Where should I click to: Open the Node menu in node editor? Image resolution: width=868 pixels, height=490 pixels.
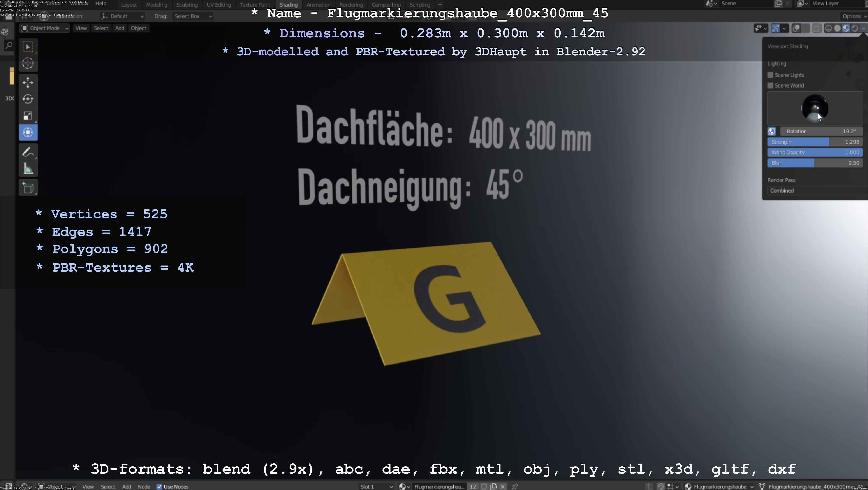(144, 487)
